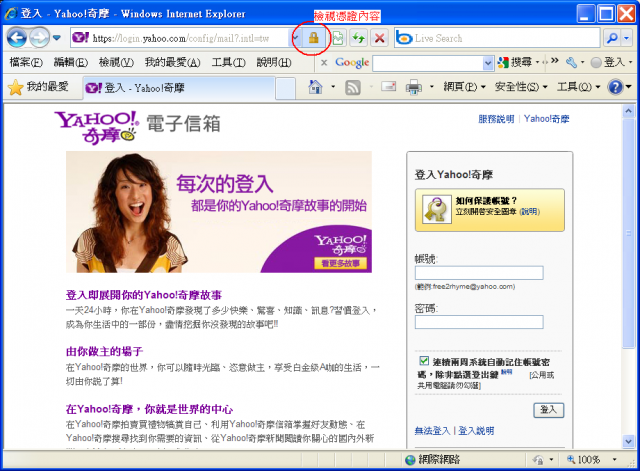
Task: Click the 無法登入 link
Action: coord(432,431)
